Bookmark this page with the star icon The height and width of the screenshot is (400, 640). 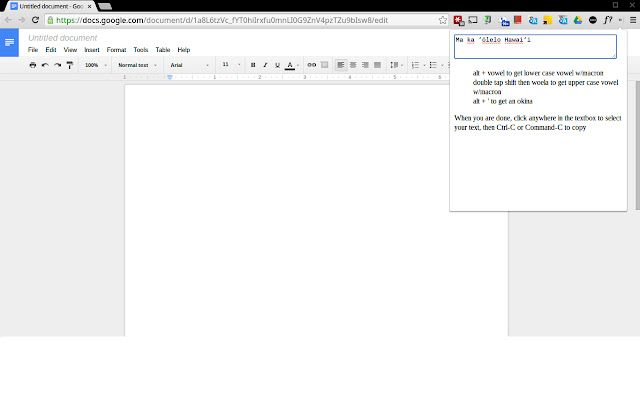(443, 19)
